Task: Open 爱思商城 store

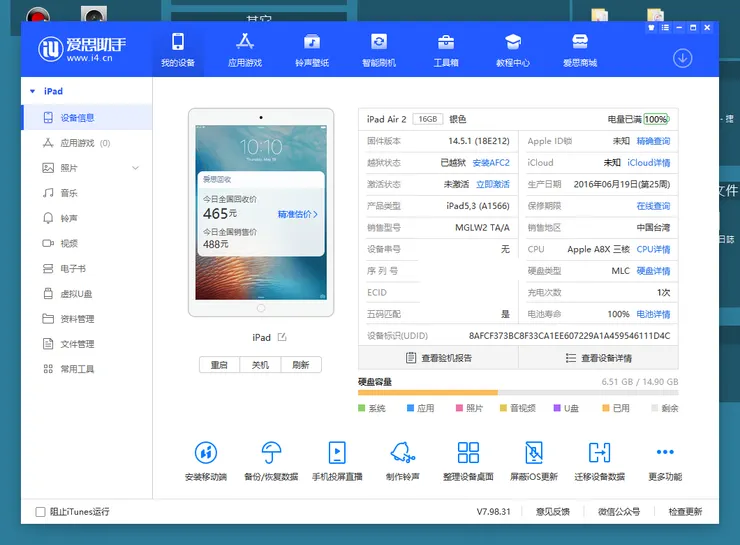Action: [x=580, y=50]
